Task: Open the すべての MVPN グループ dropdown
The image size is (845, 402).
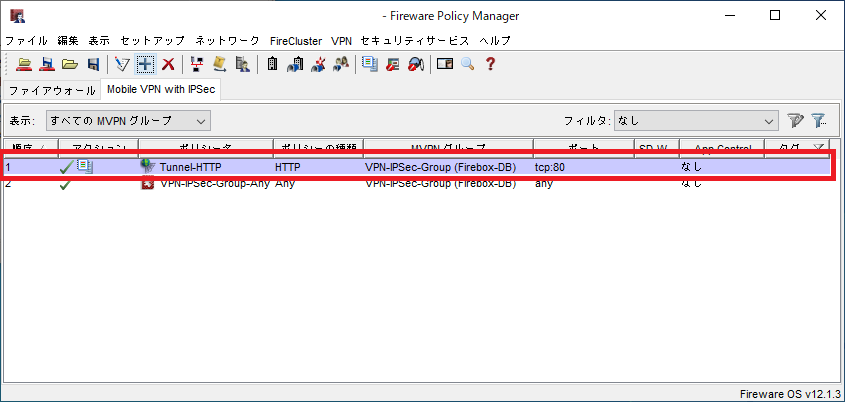Action: (128, 121)
